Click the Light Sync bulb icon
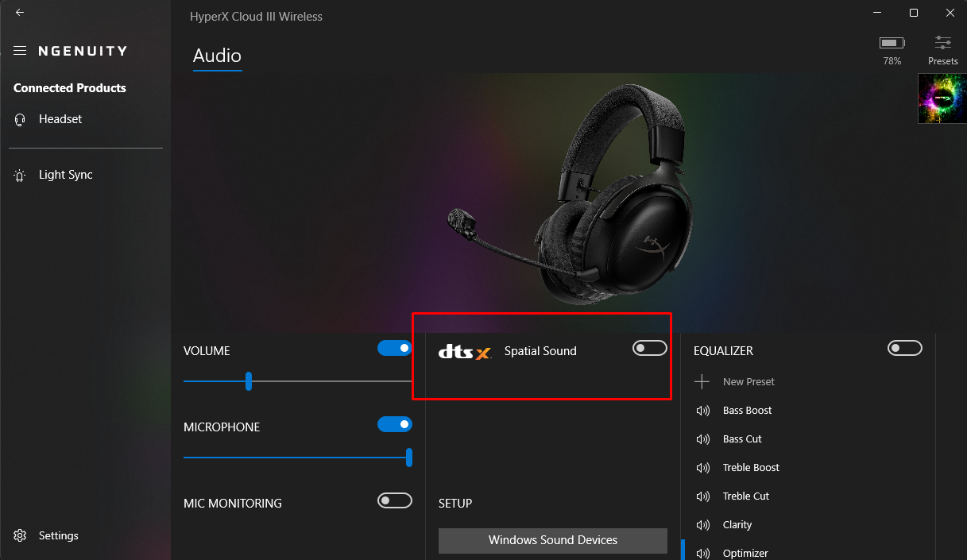The image size is (967, 560). point(20,176)
